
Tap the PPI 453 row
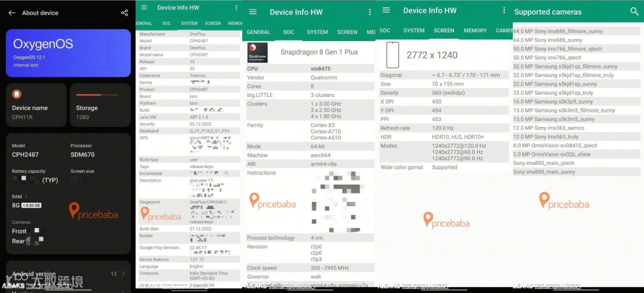click(x=445, y=119)
